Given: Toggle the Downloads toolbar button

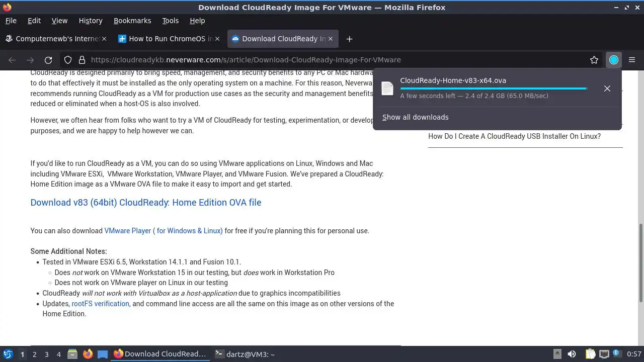Looking at the screenshot, I should [x=614, y=60].
